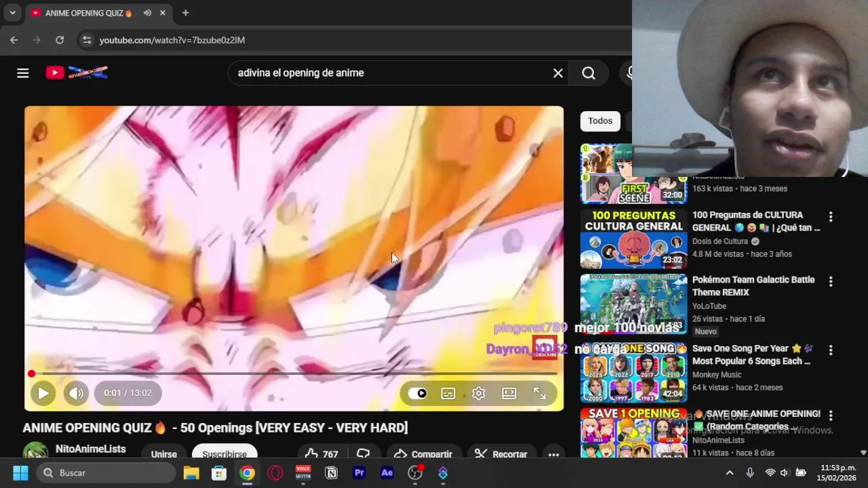Click the video title 'ANIME OPENING QUIZ'

[x=216, y=428]
